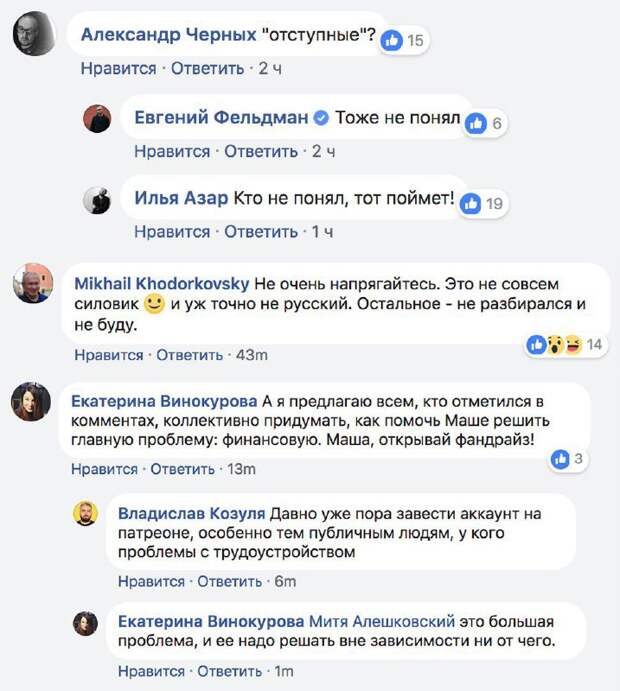
Task: Click 43m timestamp on Khodorkovsky comment
Action: click(252, 355)
